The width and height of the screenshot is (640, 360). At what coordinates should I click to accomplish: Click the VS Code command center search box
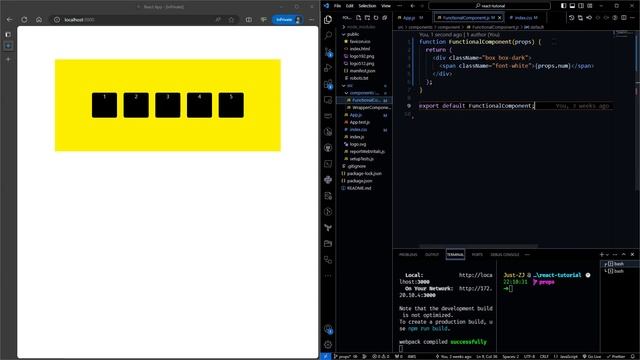490,6
